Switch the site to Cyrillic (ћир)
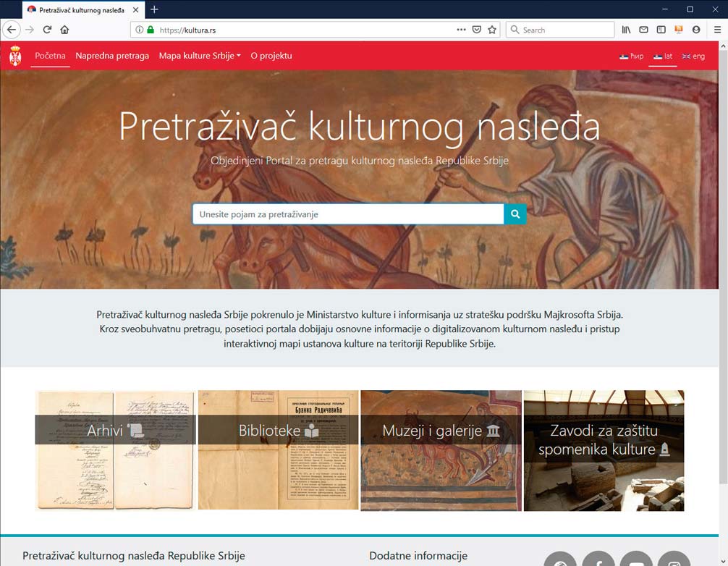 pos(632,56)
